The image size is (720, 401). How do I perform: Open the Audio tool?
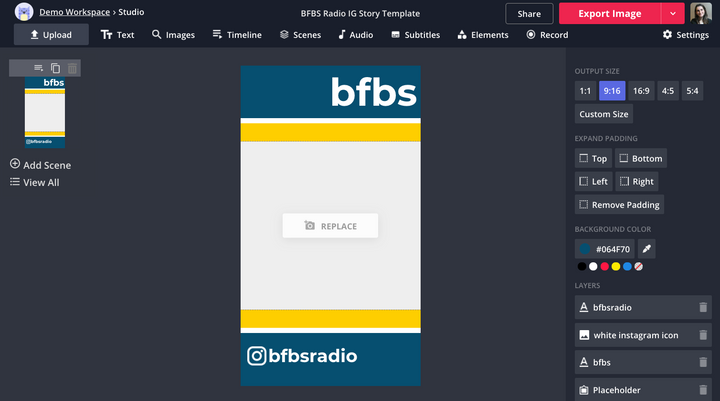pyautogui.click(x=356, y=35)
